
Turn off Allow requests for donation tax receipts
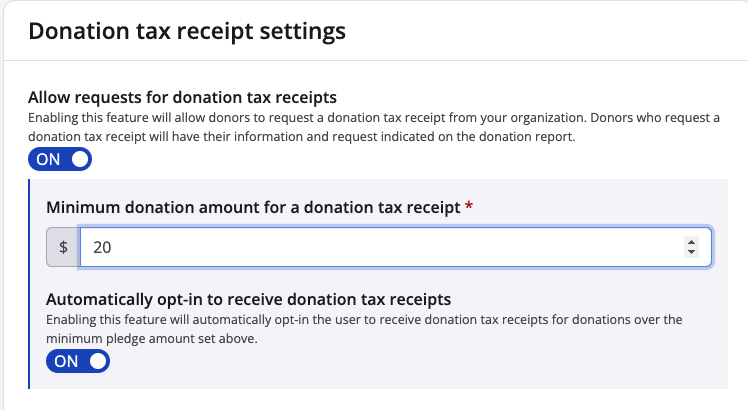[x=60, y=159]
